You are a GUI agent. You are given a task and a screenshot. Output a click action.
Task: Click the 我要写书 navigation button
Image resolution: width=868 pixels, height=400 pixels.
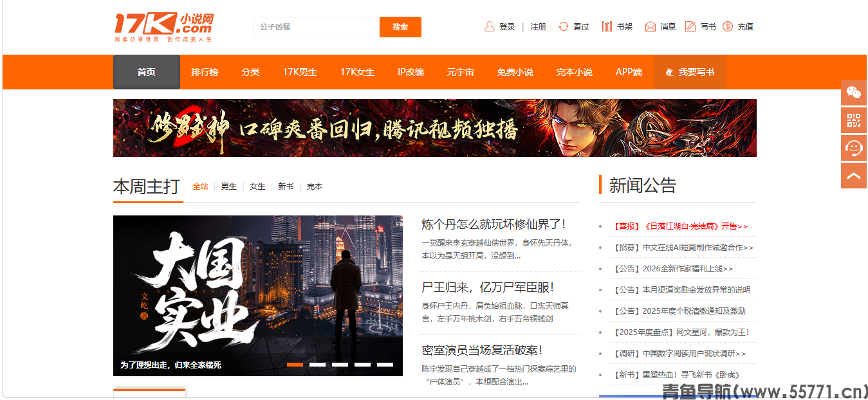(x=690, y=72)
